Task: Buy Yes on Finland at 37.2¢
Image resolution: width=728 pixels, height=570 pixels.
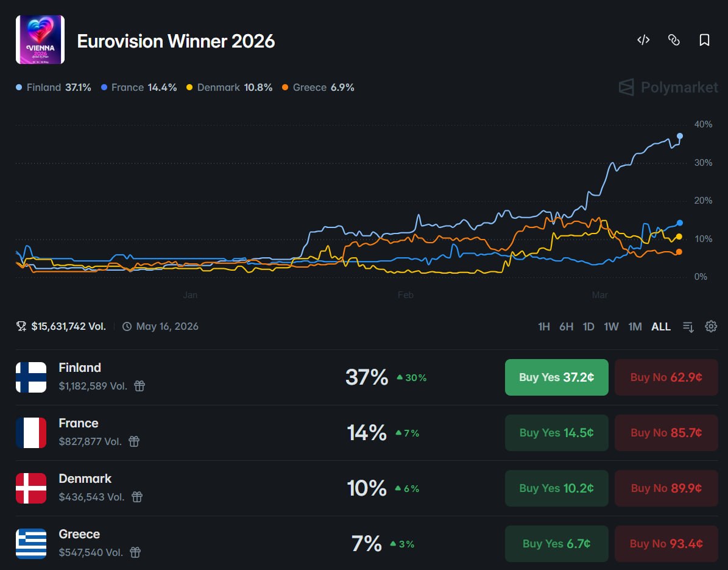Action: tap(556, 377)
